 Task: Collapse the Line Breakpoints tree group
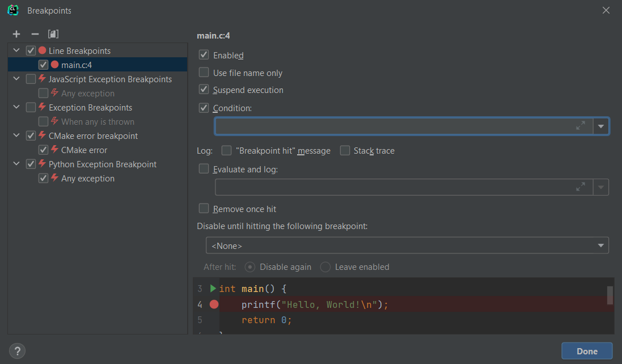click(x=16, y=50)
